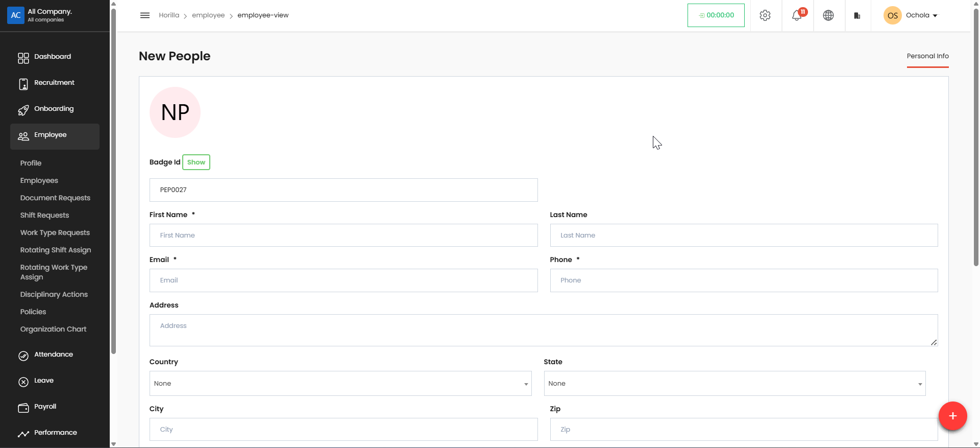
Task: Open the Country dropdown
Action: (340, 383)
